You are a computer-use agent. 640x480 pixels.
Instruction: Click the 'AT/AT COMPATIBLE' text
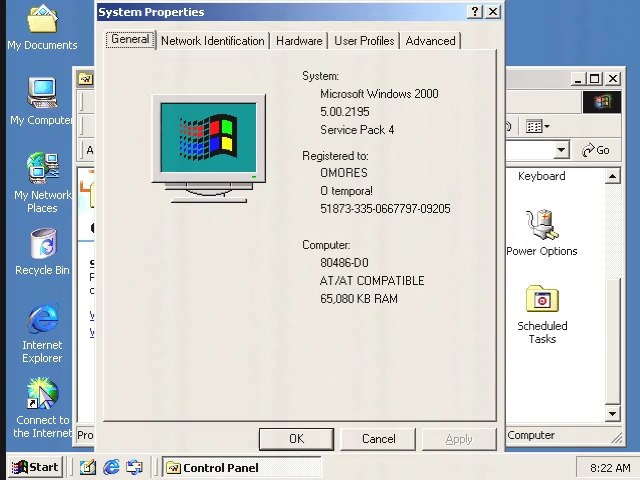(x=372, y=281)
